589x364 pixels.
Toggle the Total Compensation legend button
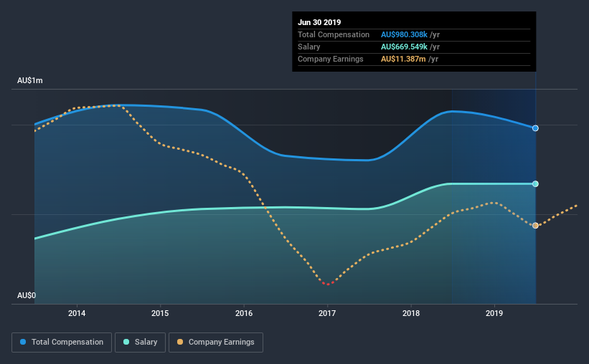click(x=62, y=343)
